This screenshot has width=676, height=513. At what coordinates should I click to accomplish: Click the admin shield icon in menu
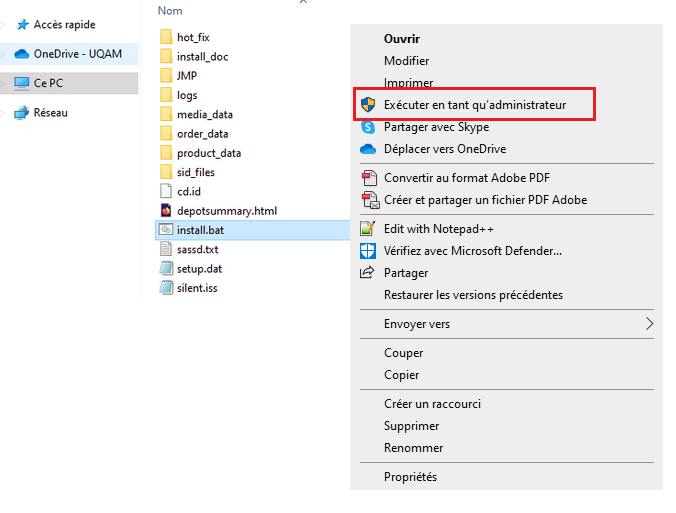tap(367, 104)
